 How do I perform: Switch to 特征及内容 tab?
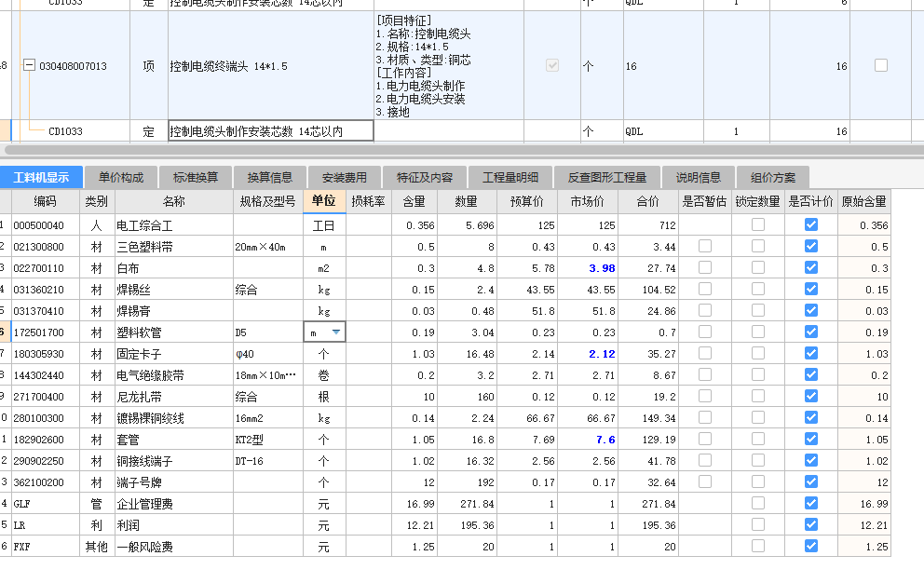(425, 178)
